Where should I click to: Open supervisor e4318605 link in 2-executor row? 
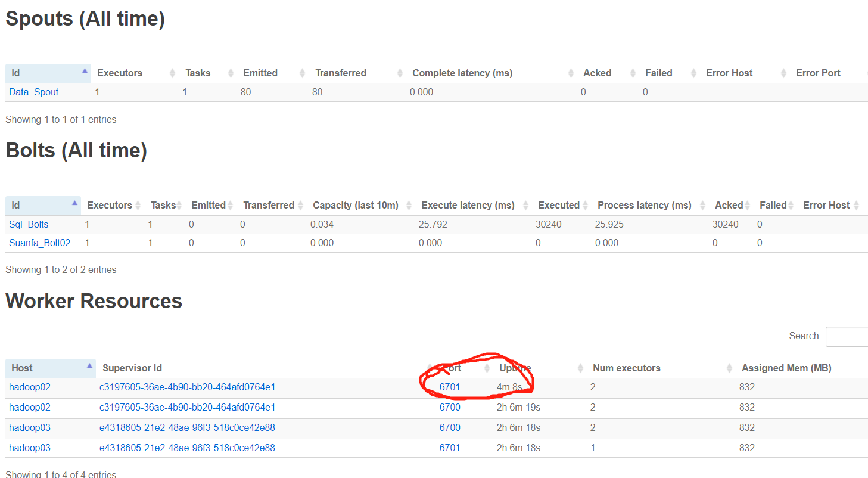187,427
